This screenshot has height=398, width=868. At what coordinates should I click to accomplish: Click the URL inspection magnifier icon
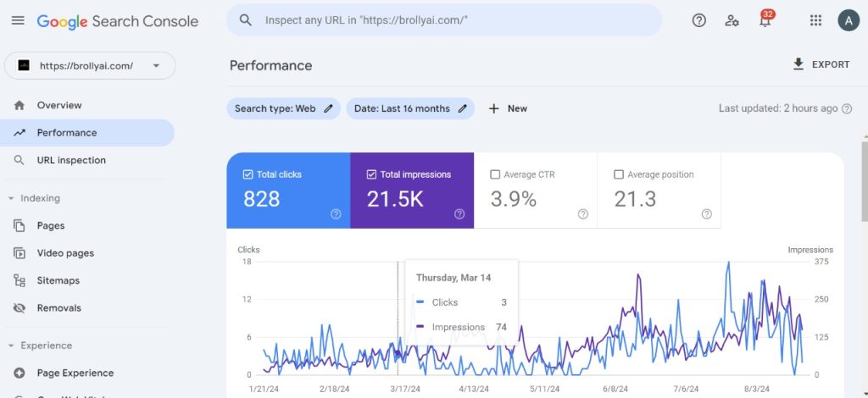[19, 160]
